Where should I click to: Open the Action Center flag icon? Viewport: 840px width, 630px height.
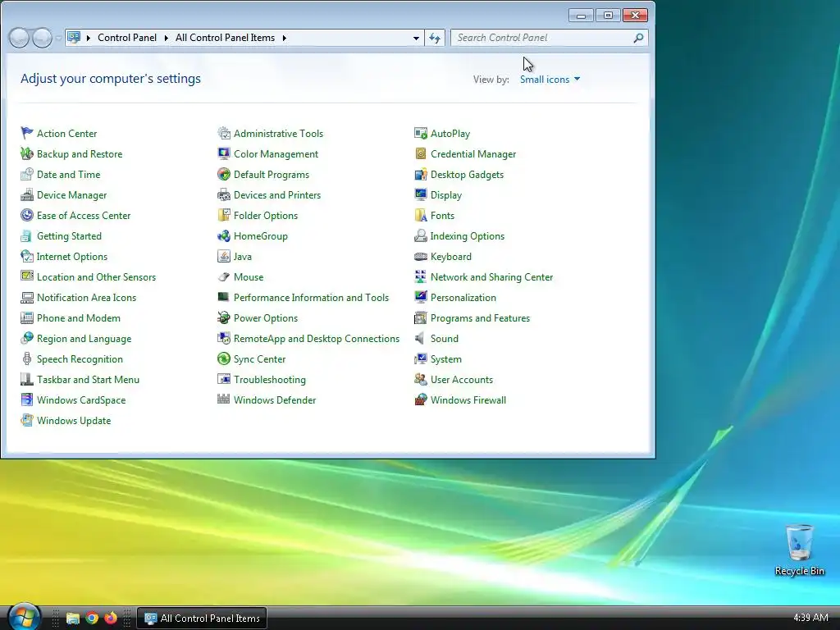pyautogui.click(x=27, y=133)
